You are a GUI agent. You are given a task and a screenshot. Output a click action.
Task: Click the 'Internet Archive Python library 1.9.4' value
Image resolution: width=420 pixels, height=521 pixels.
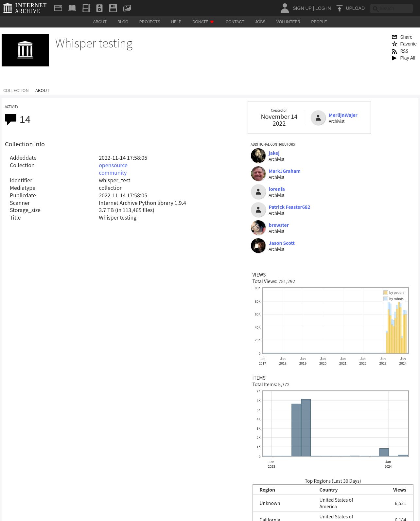[x=142, y=203]
